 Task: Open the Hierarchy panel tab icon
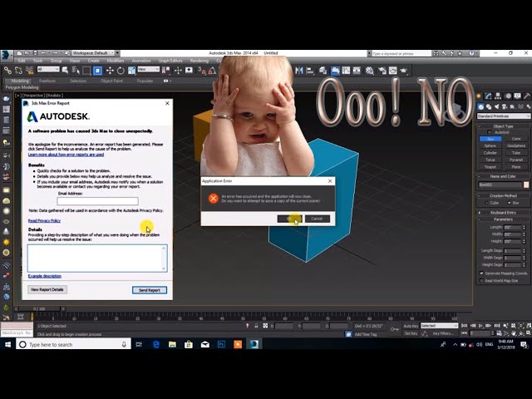click(498, 96)
